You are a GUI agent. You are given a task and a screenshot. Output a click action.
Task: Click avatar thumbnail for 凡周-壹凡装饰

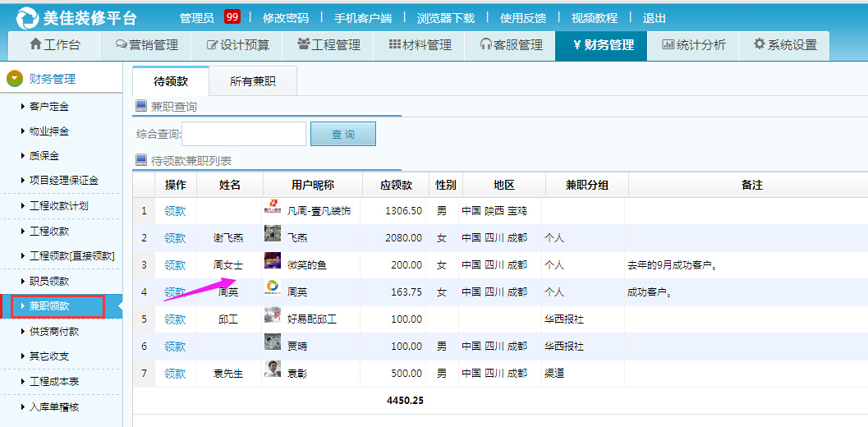(272, 210)
